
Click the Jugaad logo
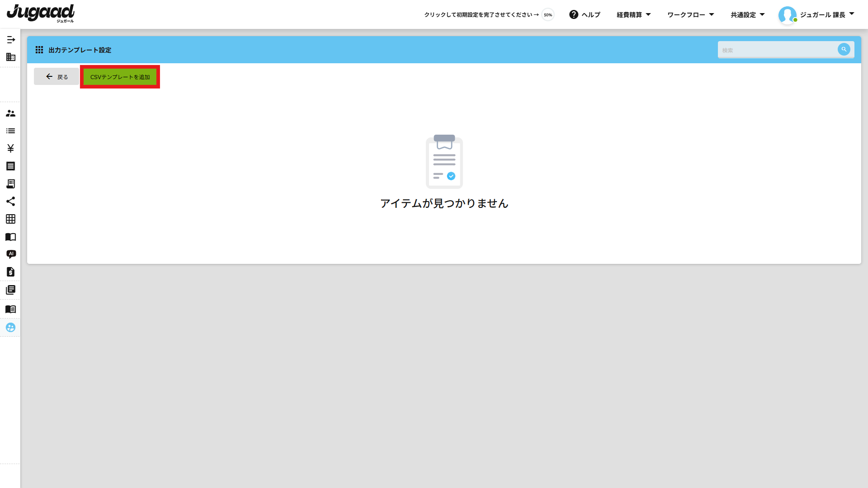coord(41,13)
